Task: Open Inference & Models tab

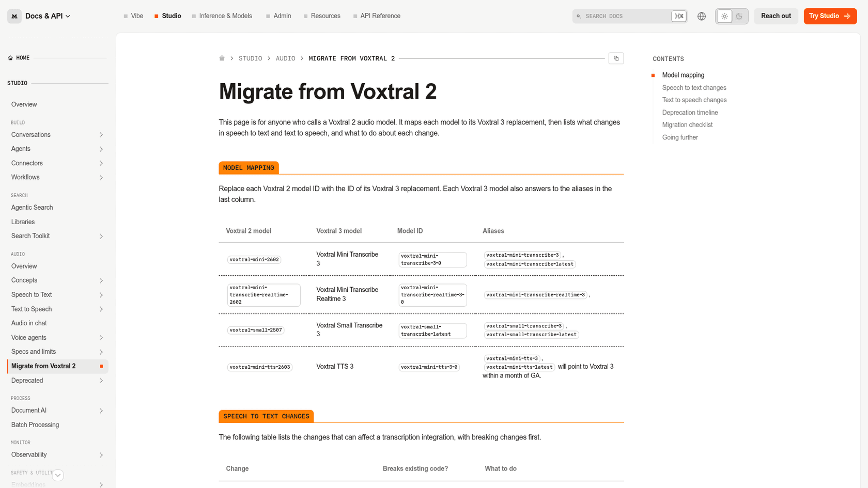Action: click(222, 16)
